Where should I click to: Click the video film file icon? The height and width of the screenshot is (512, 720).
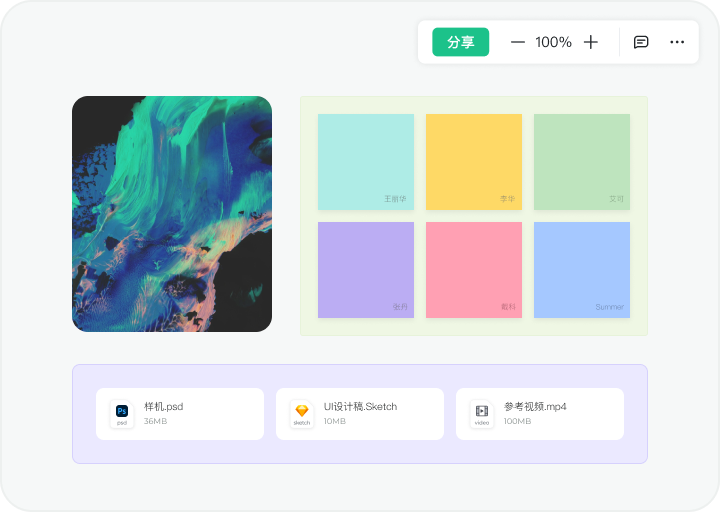tap(482, 414)
